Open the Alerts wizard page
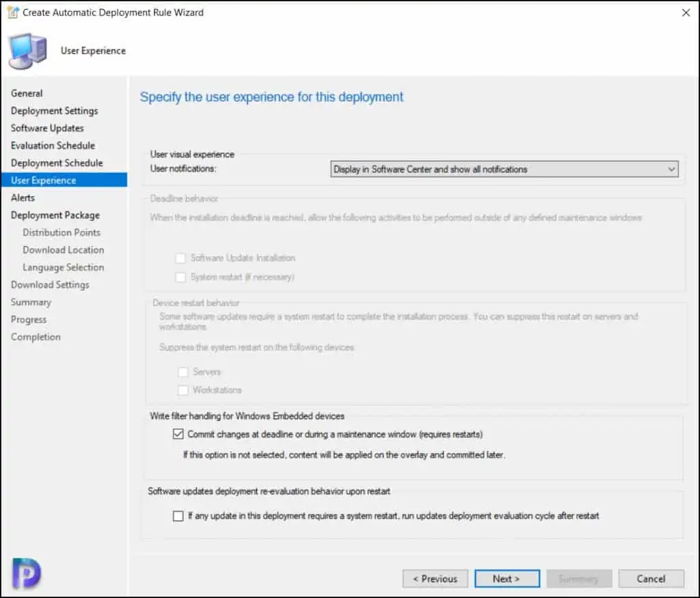This screenshot has width=700, height=598. coord(23,198)
